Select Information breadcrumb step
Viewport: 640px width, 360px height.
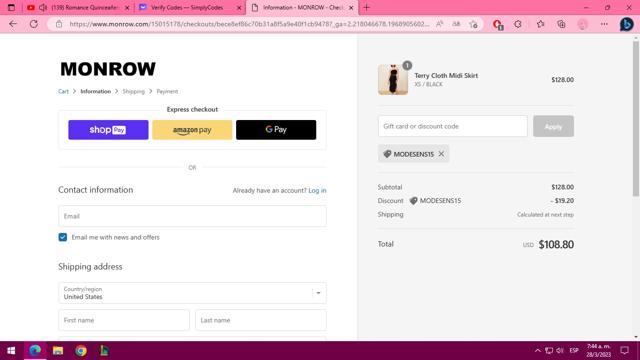tap(96, 91)
